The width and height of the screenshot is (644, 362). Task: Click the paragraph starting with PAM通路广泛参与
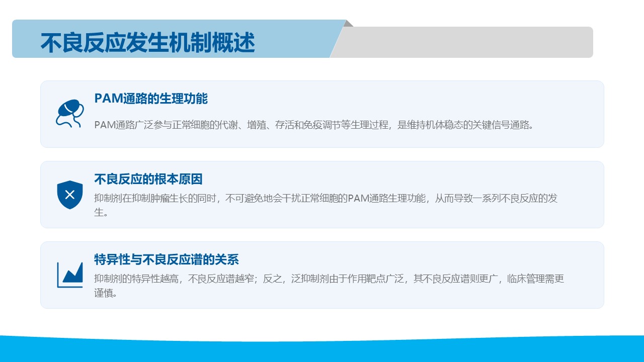pos(314,125)
